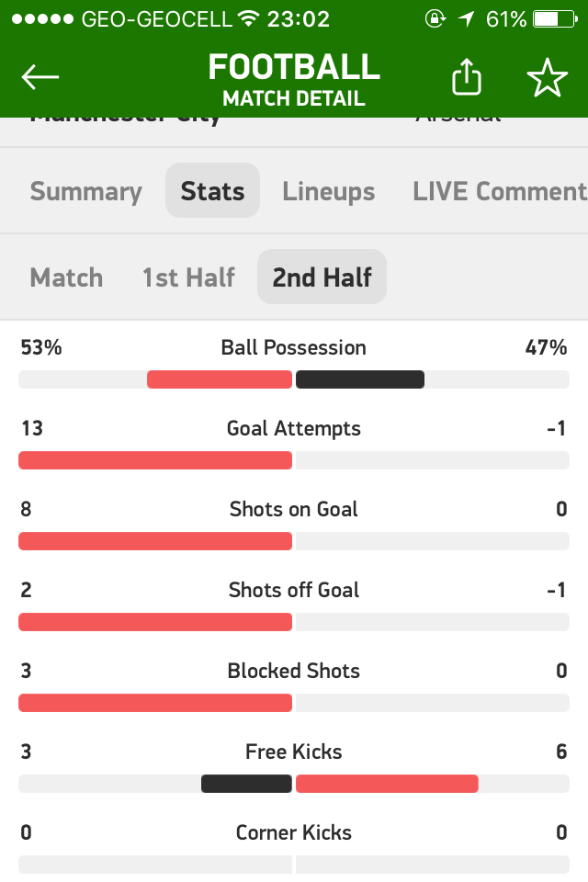Tap the share icon in header
The image size is (588, 882).
tap(467, 78)
